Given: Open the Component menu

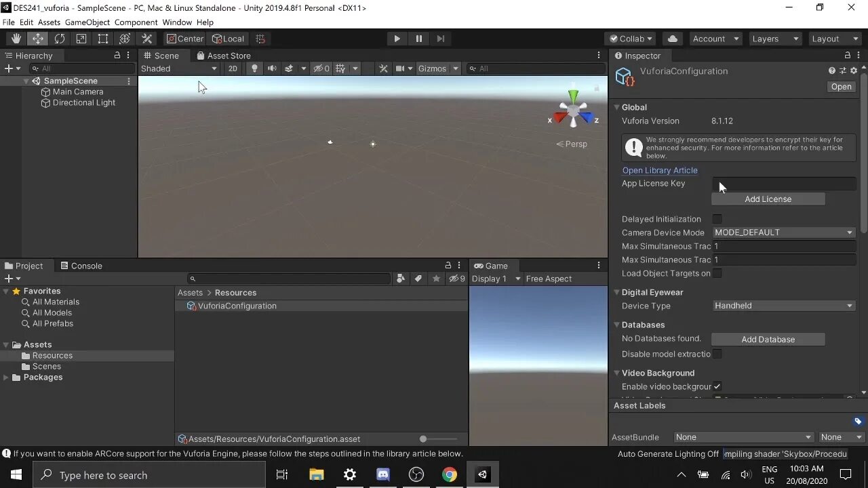Looking at the screenshot, I should click(136, 22).
